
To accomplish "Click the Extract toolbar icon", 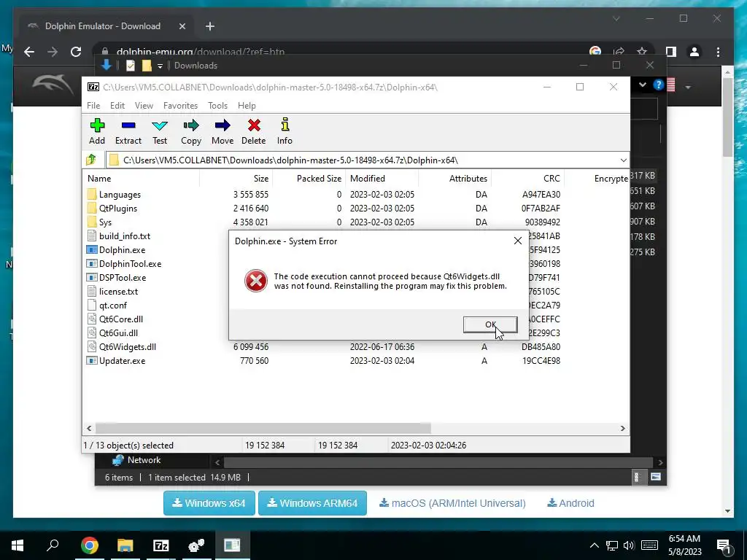I will [x=128, y=131].
